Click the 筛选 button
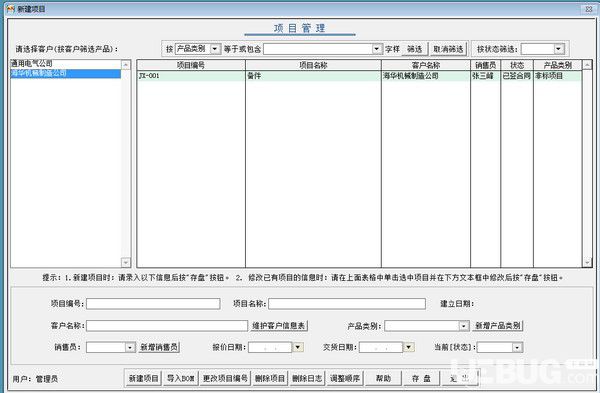The height and width of the screenshot is (393, 600). [414, 49]
